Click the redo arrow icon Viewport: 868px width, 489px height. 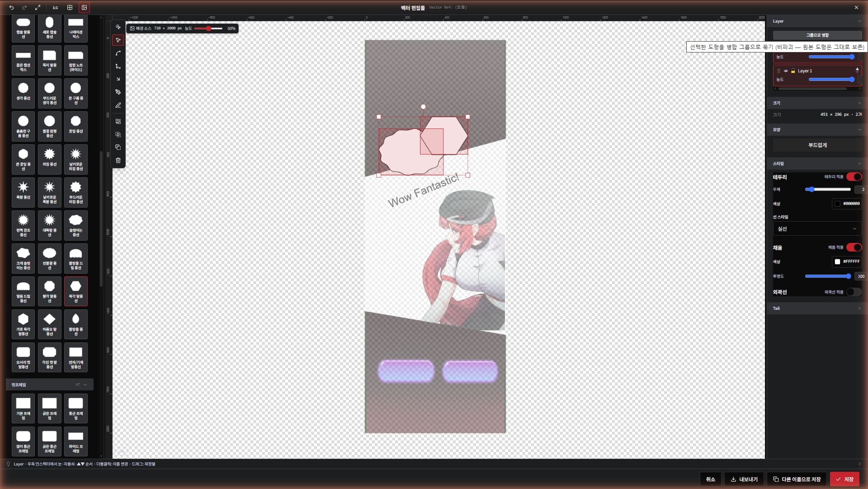[x=24, y=8]
